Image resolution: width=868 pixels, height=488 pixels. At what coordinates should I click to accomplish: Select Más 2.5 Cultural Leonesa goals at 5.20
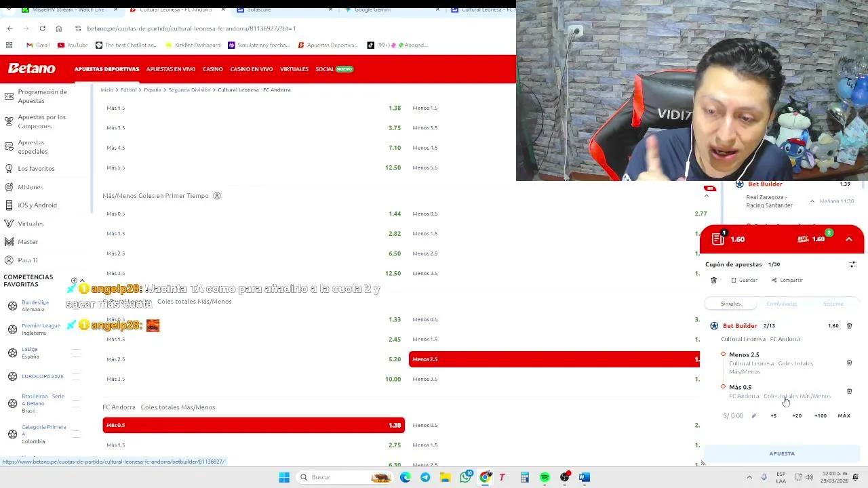coord(254,359)
